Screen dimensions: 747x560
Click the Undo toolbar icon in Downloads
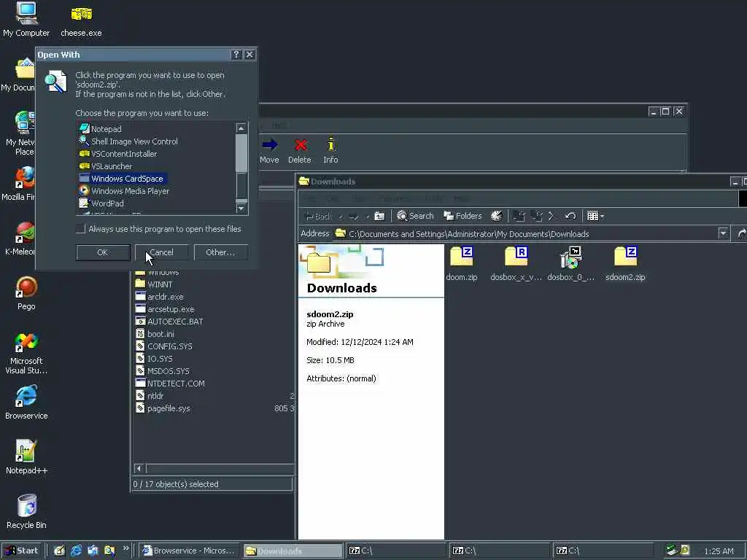point(570,216)
